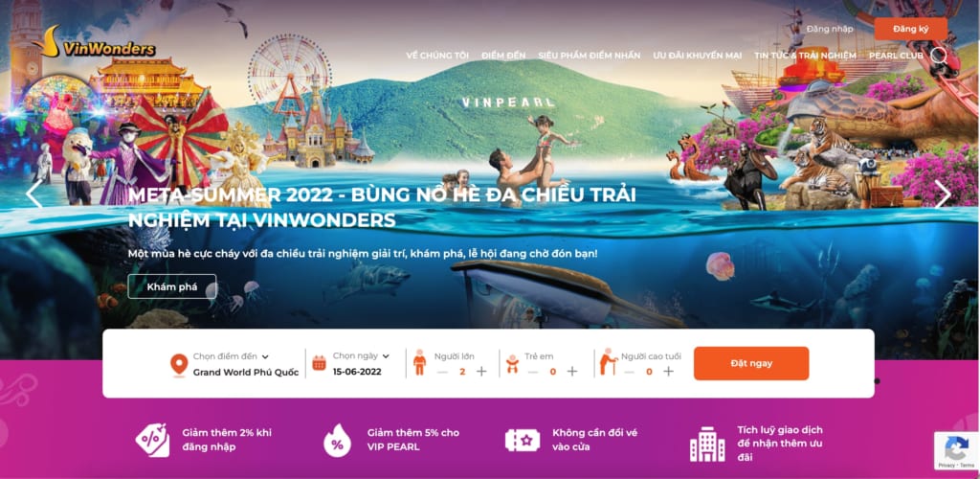Open the Ưu đãi khuyến mại menu

[x=697, y=56]
